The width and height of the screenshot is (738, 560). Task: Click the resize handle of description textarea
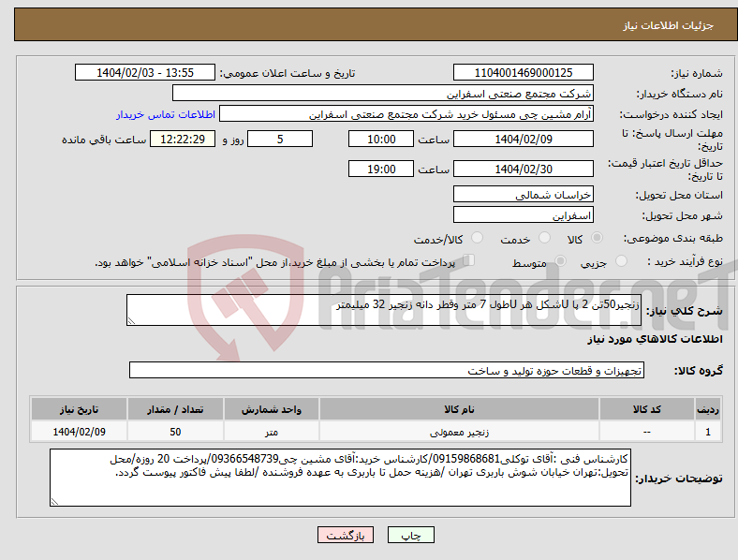coord(131,321)
